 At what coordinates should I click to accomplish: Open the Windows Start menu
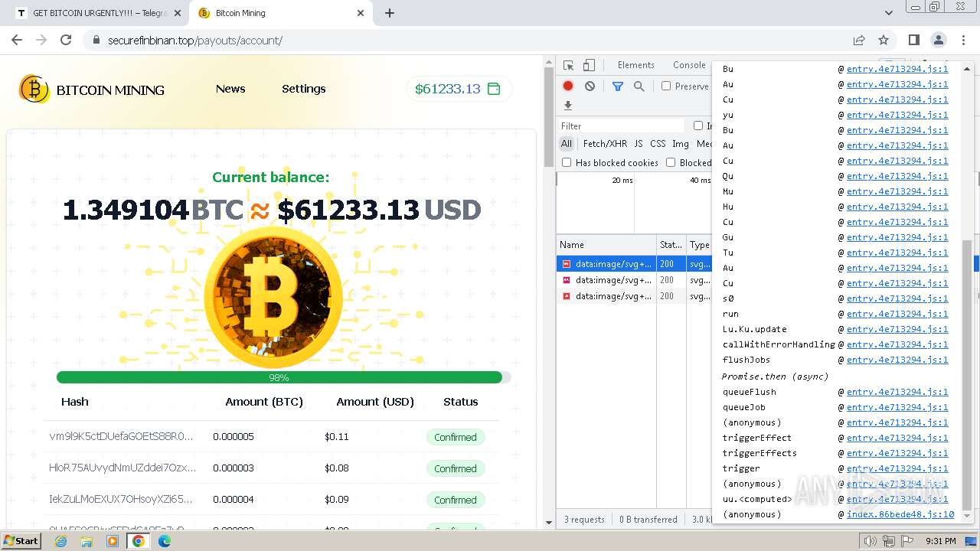21,540
